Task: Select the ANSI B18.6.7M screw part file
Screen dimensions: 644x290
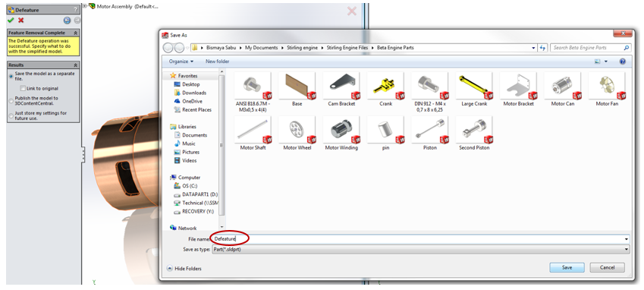Action: pyautogui.click(x=253, y=93)
